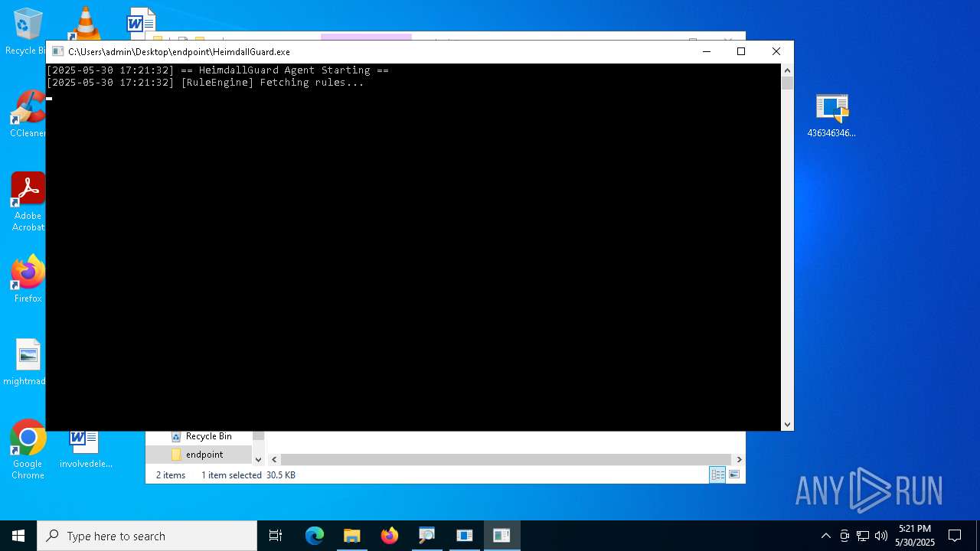Launch Google Chrome desktop shortcut
This screenshot has width=980, height=551.
tap(28, 449)
